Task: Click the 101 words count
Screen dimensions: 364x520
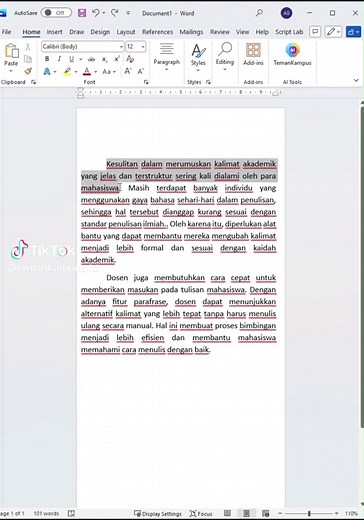Action: 46,513
